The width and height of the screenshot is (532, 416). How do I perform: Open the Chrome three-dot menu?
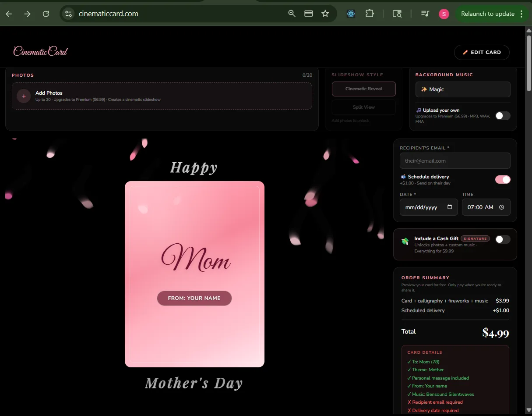522,14
